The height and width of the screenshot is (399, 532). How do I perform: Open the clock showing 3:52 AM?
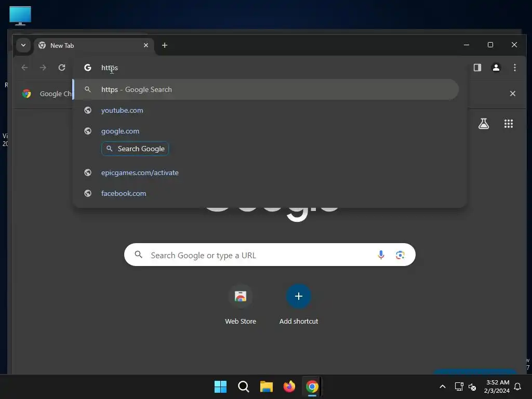coord(497,387)
